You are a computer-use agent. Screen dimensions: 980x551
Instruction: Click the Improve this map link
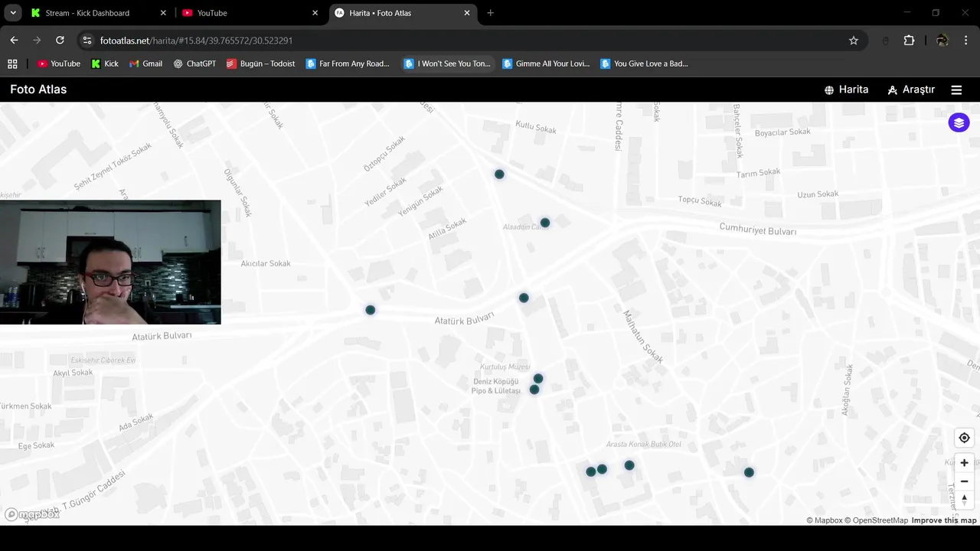[x=944, y=520]
